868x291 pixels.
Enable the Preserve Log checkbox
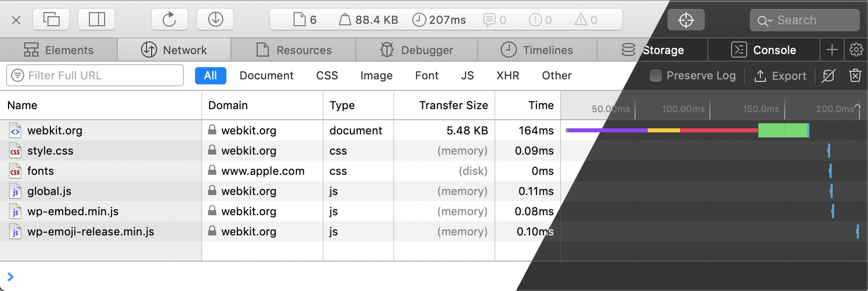(x=656, y=76)
